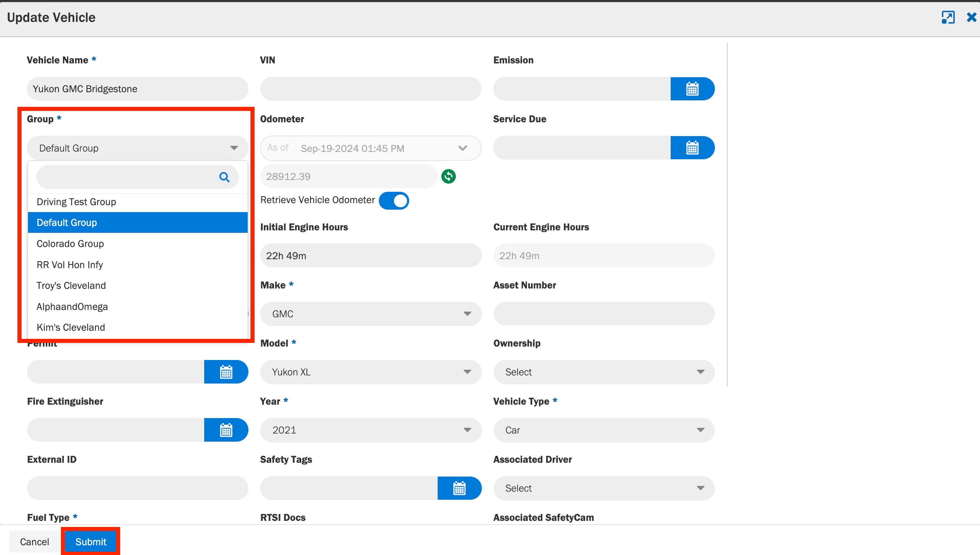Screen dimensions: 980x555
Task: Open the Year dropdown showing 2021
Action: pos(371,430)
